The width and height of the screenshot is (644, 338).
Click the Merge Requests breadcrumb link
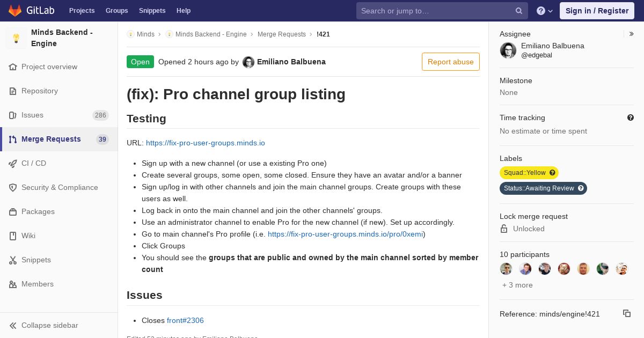pos(282,34)
